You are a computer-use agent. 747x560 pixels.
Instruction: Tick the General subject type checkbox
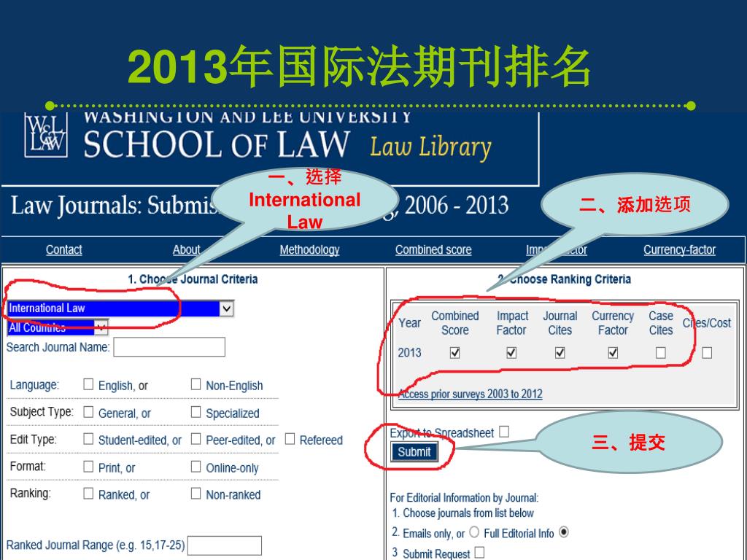(x=88, y=412)
